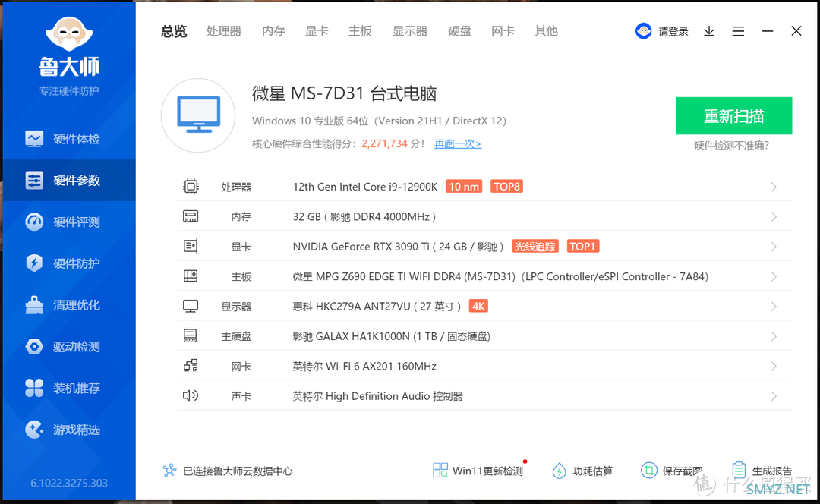Click version number 6.1022.3275.303

69,483
